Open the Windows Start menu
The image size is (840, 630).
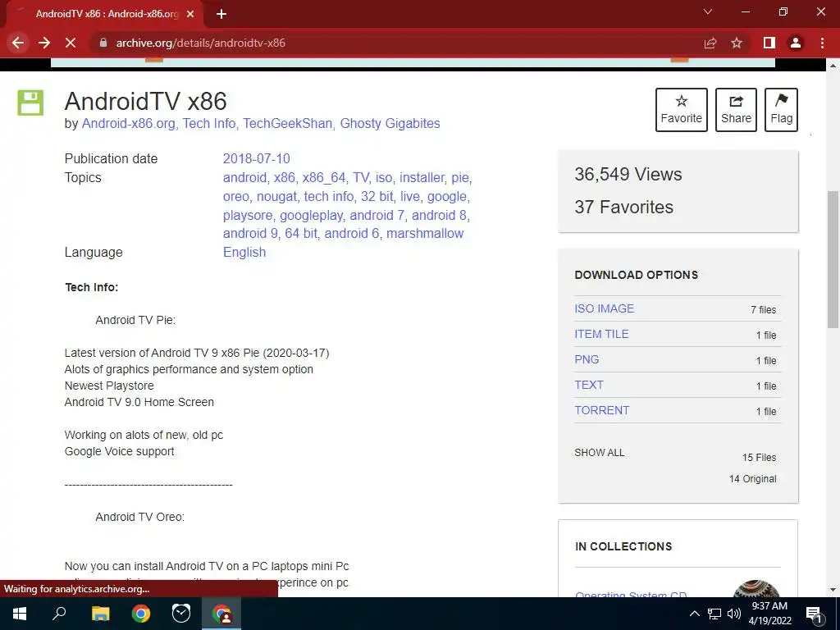[x=20, y=614]
